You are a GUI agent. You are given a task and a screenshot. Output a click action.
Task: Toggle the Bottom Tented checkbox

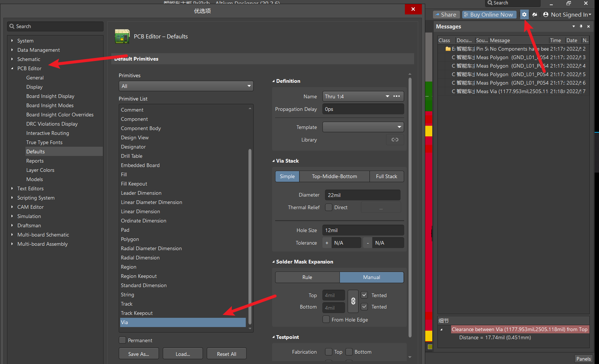tap(364, 306)
